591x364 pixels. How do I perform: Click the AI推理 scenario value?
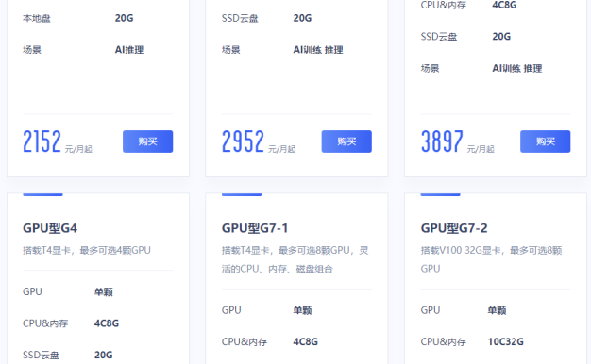[129, 50]
